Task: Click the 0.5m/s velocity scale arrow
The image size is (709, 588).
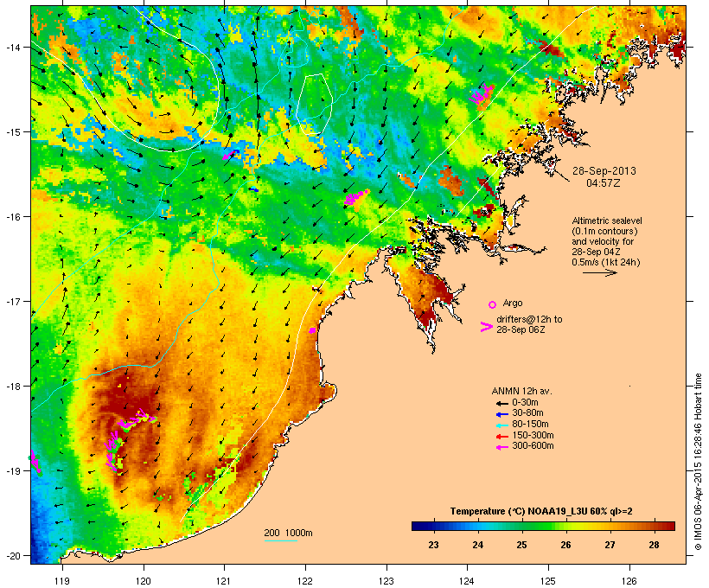Action: click(x=599, y=272)
